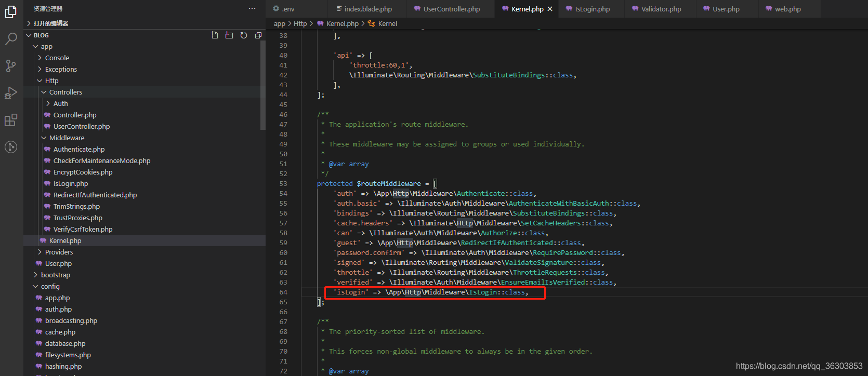The image size is (868, 376).
Task: Switch to the Validator.php tab
Action: click(660, 9)
